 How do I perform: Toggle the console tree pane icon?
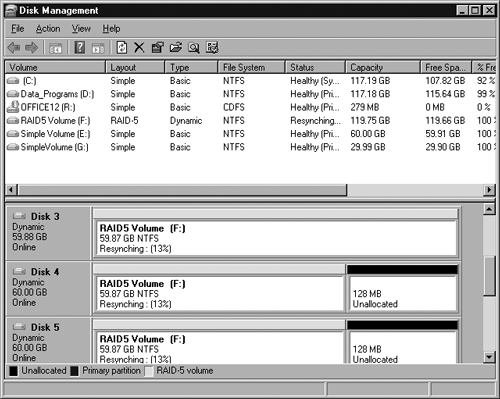[x=56, y=48]
